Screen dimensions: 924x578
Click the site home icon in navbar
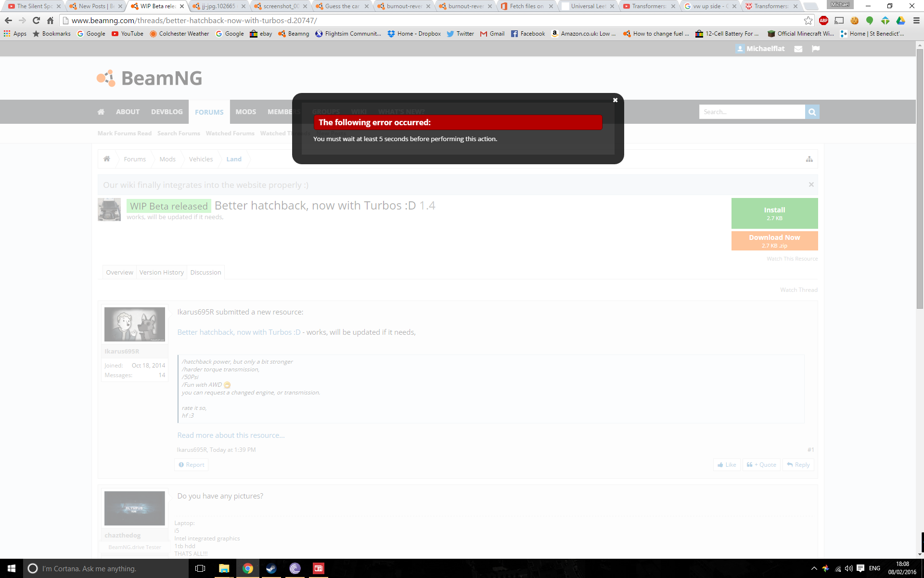(101, 112)
